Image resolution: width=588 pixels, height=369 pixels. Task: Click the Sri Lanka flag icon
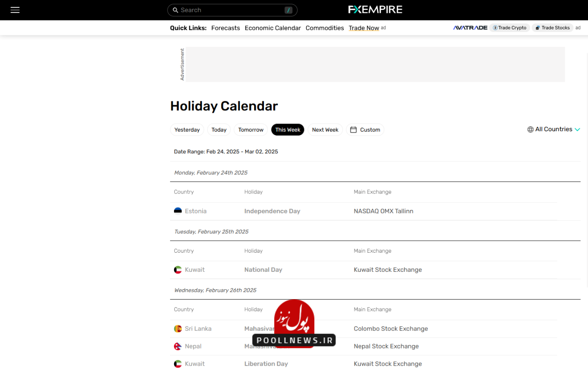[x=178, y=329]
